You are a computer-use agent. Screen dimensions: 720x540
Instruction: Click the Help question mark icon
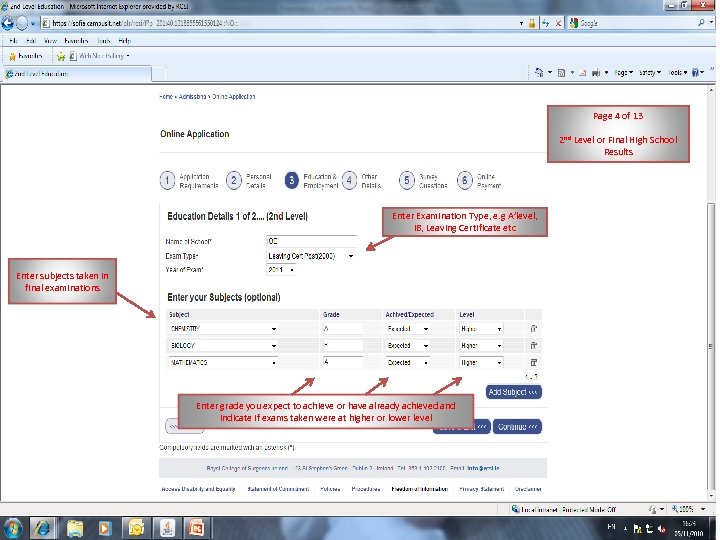pos(695,73)
